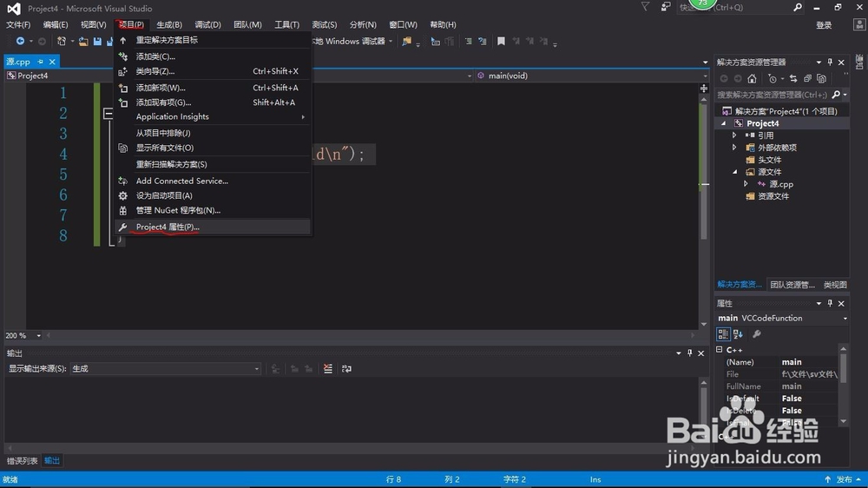Close the 源.cpp editor tab
The width and height of the screenshot is (868, 488).
52,62
